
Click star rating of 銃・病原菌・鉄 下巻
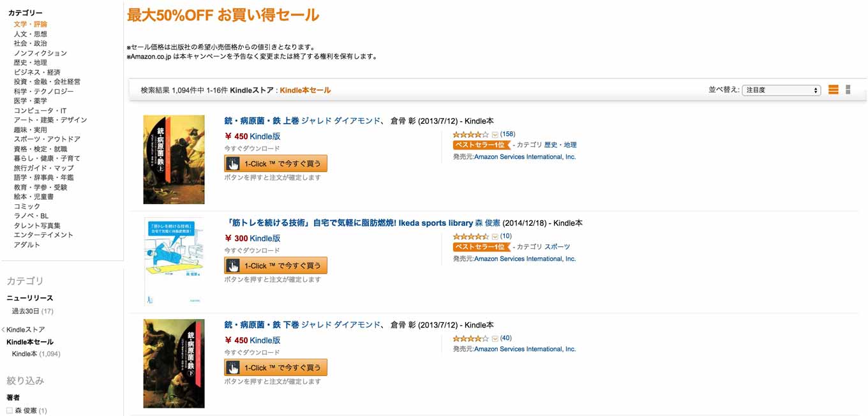(471, 338)
